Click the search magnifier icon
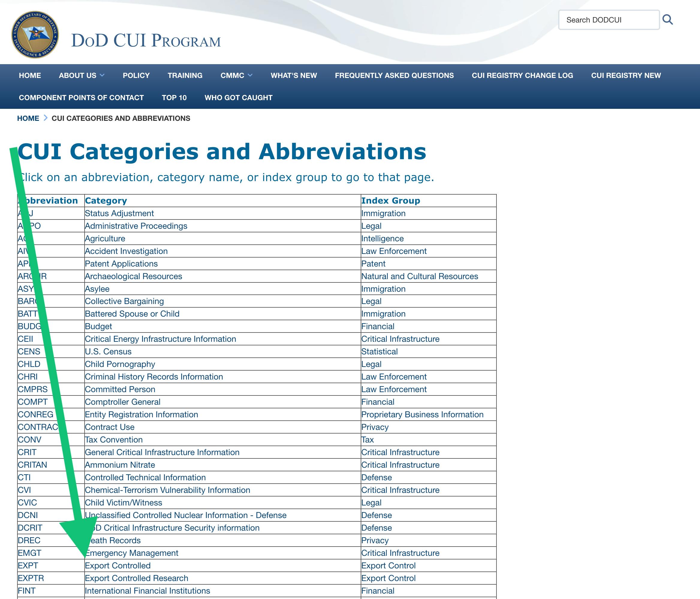Viewport: 700px width, 599px height. pos(667,19)
